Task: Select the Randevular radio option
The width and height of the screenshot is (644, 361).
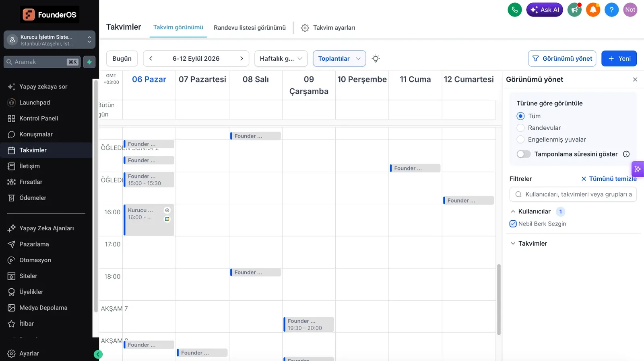Action: (x=520, y=128)
